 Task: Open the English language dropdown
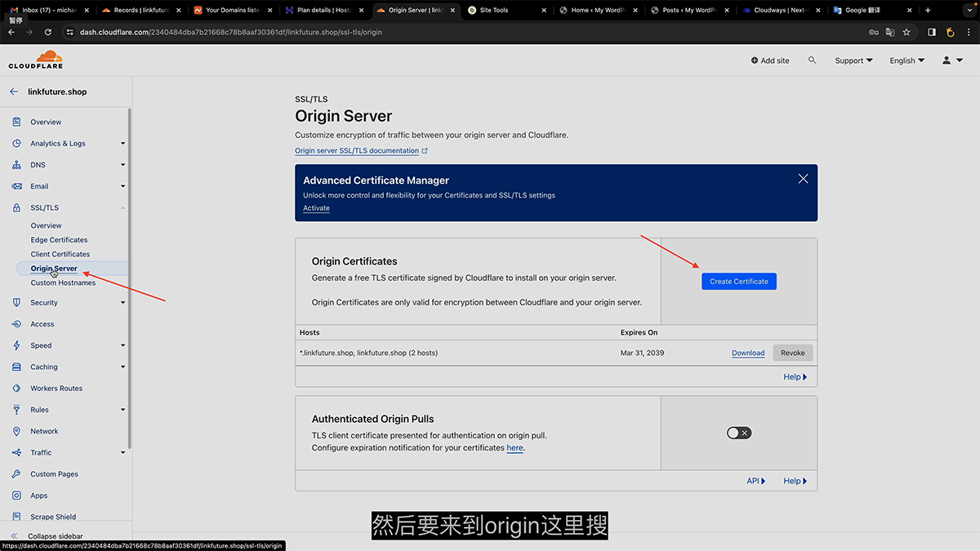click(907, 60)
